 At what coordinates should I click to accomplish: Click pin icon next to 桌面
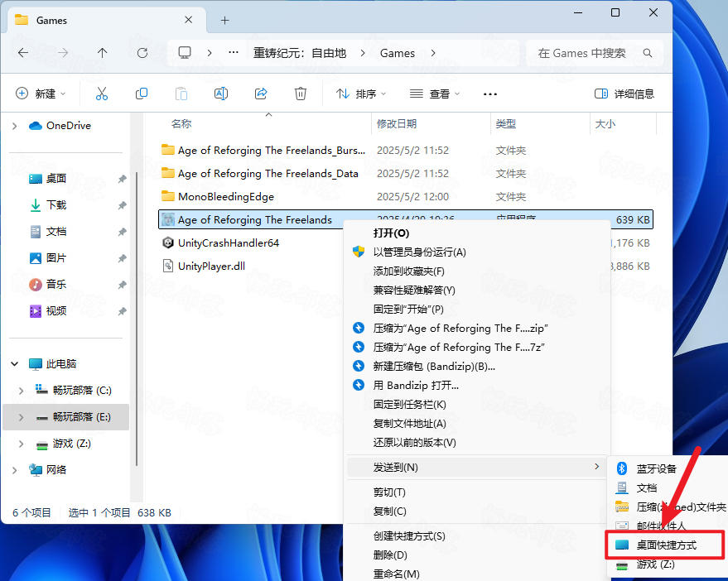tap(122, 179)
